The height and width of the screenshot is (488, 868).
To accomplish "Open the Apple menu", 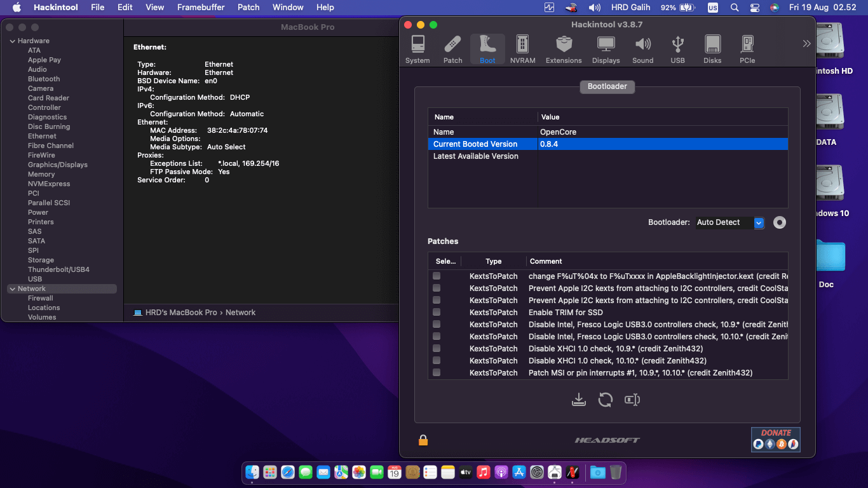I will coord(17,8).
